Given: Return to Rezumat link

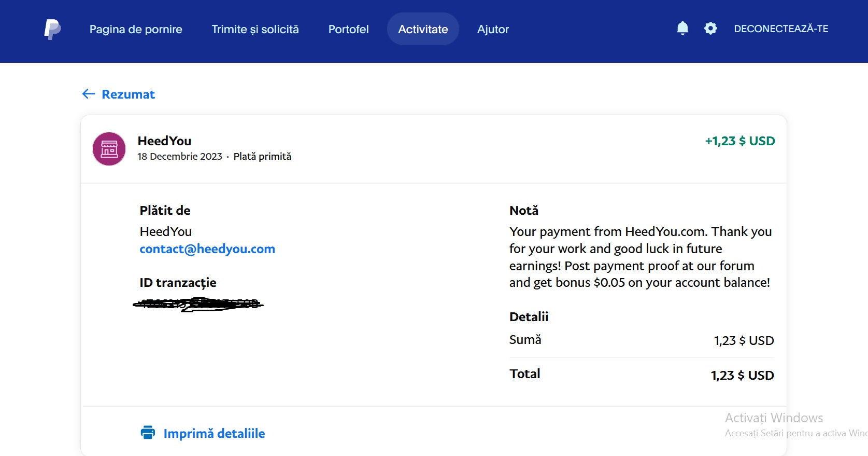Looking at the screenshot, I should pos(128,94).
